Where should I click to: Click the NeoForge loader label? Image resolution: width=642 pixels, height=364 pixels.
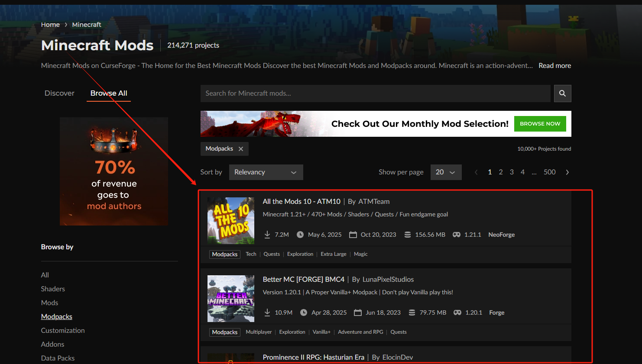pyautogui.click(x=502, y=235)
